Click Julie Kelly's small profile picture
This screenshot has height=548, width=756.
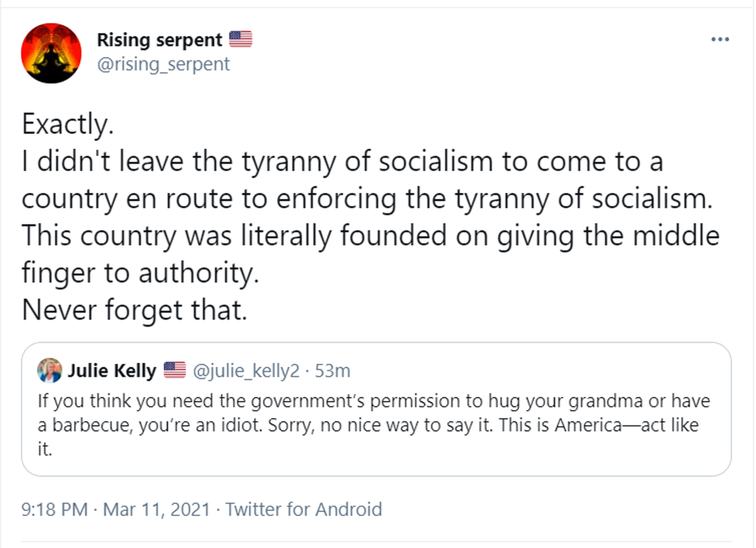tap(49, 370)
